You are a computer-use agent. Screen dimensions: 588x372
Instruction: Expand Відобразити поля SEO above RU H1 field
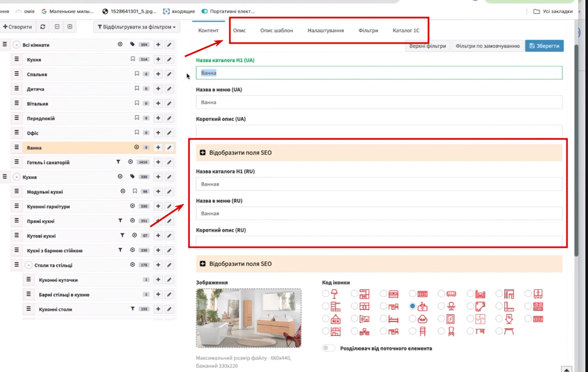click(379, 153)
